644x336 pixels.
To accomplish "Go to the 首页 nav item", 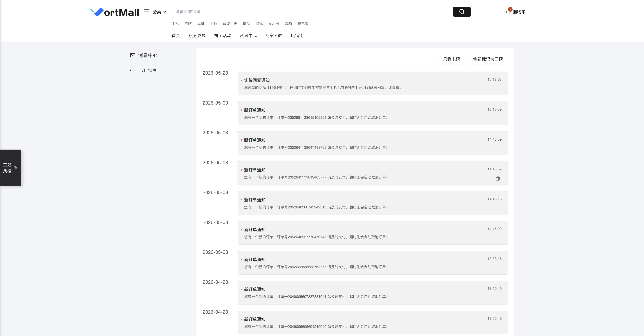I will pyautogui.click(x=176, y=36).
